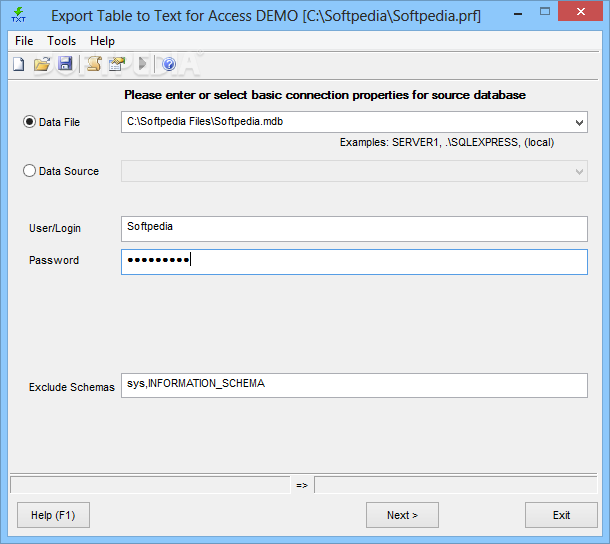Click the Exit button
610x544 pixels.
click(561, 515)
